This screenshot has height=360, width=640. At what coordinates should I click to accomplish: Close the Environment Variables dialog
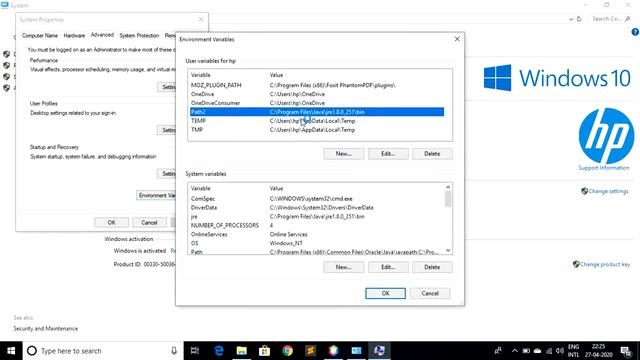point(457,39)
